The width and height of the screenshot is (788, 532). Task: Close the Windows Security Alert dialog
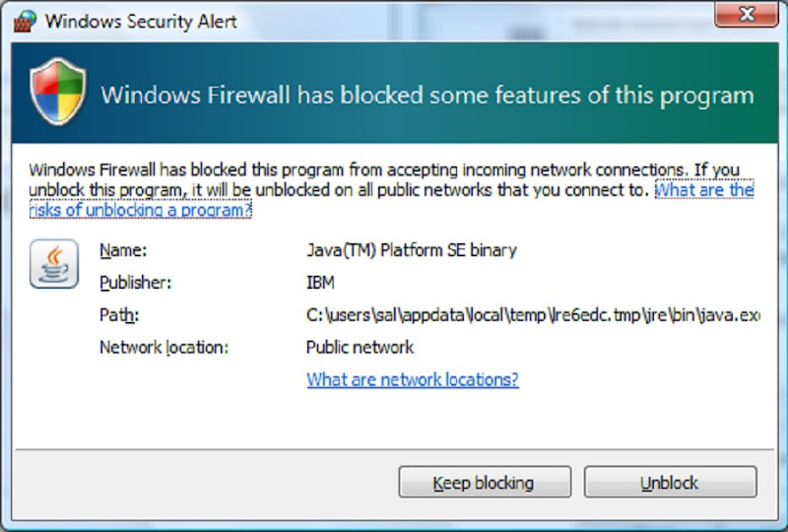click(747, 16)
